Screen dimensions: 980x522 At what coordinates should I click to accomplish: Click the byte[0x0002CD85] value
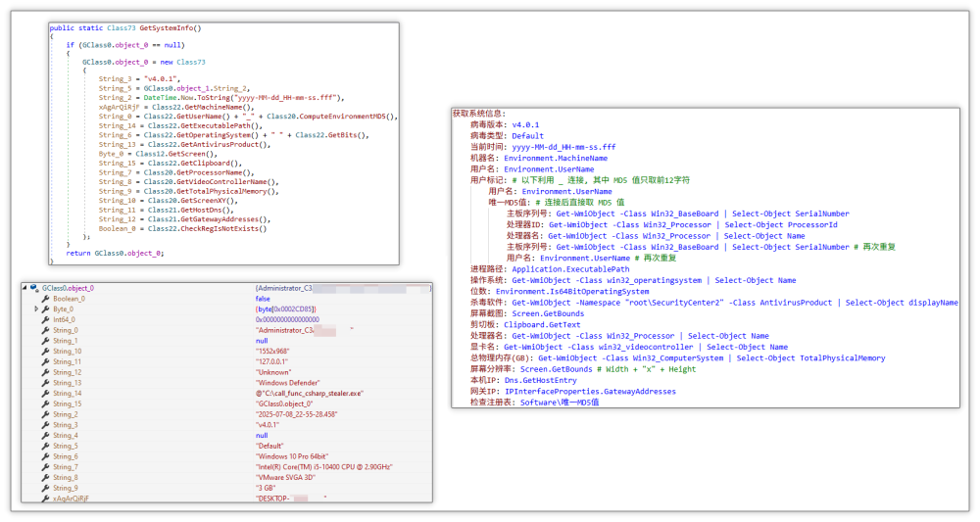(x=285, y=309)
